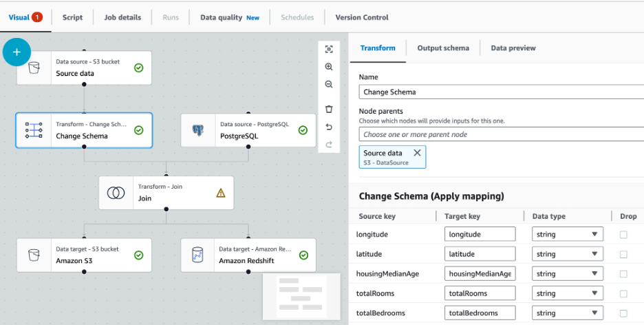Click the trash delete node icon
The image size is (644, 325).
[329, 109]
